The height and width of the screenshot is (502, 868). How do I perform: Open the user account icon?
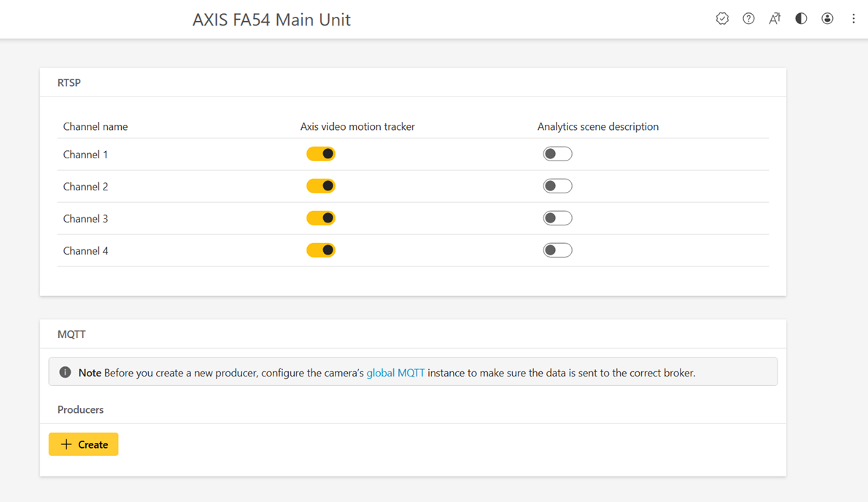[827, 19]
